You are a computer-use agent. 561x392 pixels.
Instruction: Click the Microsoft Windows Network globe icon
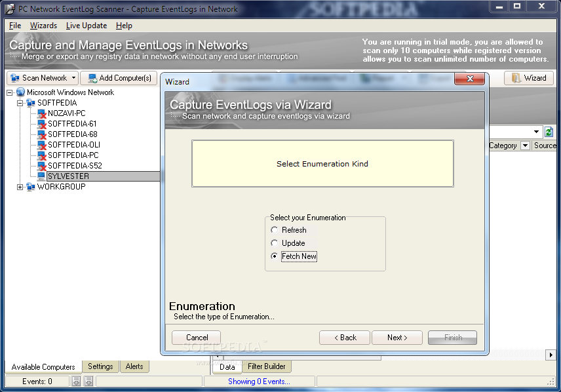point(21,92)
